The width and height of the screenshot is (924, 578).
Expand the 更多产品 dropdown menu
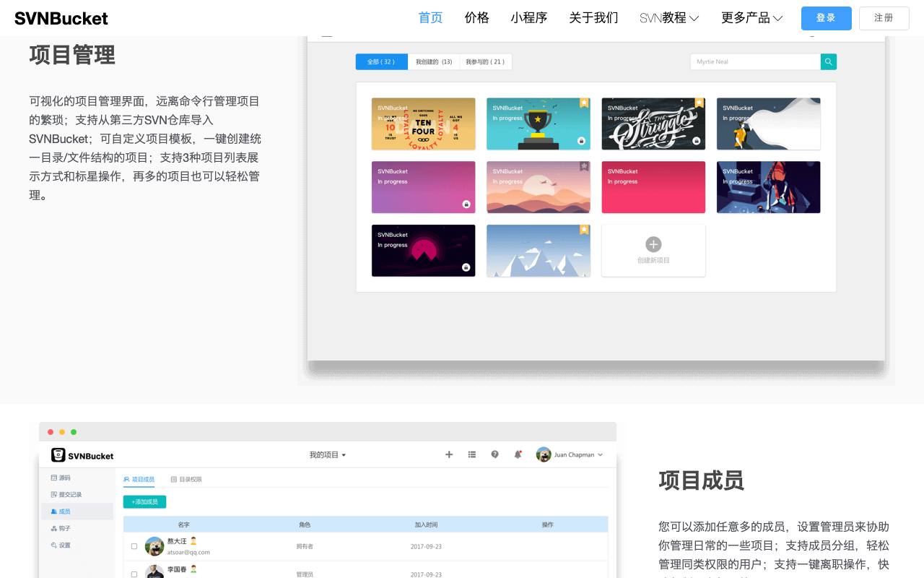click(x=751, y=18)
